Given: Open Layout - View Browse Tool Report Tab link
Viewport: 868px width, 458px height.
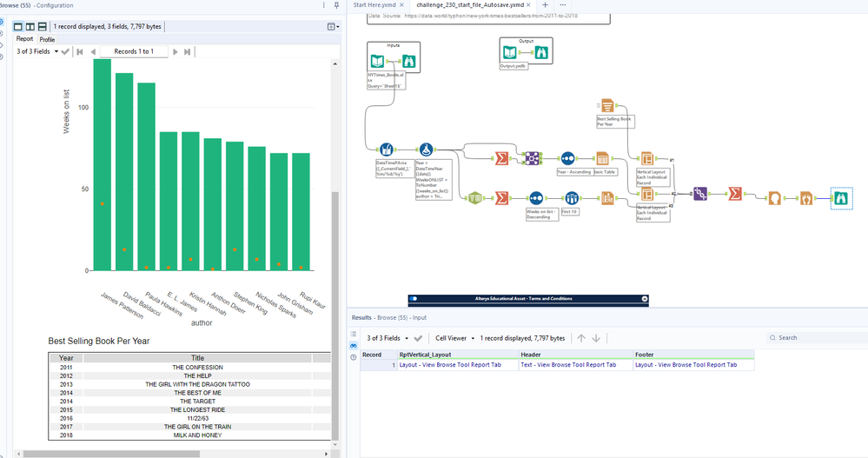Looking at the screenshot, I should pos(450,365).
